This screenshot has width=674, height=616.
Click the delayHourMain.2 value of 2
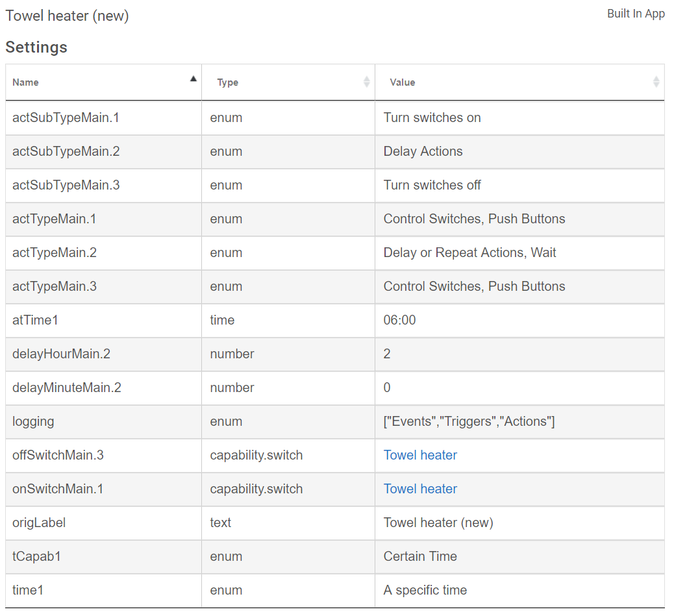(x=387, y=354)
